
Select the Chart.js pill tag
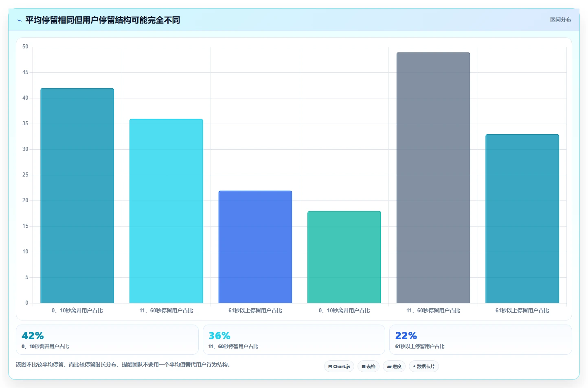click(x=339, y=366)
